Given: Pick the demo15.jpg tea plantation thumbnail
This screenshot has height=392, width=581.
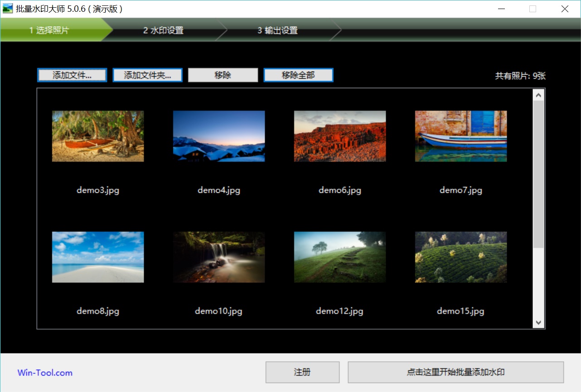Looking at the screenshot, I should click(461, 257).
